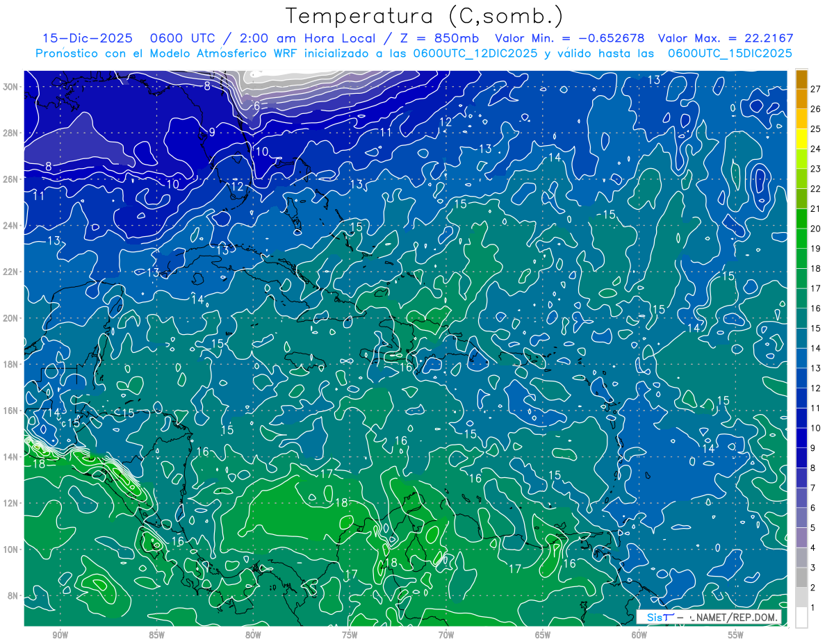Screen dimensions: 834x644
Task: Click the '30N' latitude axis label
Action: pos(12,87)
